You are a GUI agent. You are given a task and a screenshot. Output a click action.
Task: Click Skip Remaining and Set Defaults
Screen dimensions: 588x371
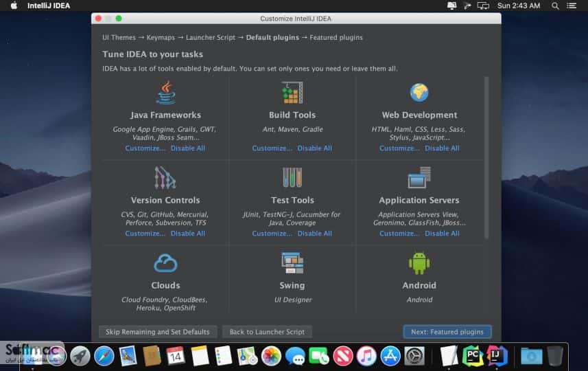[158, 332]
